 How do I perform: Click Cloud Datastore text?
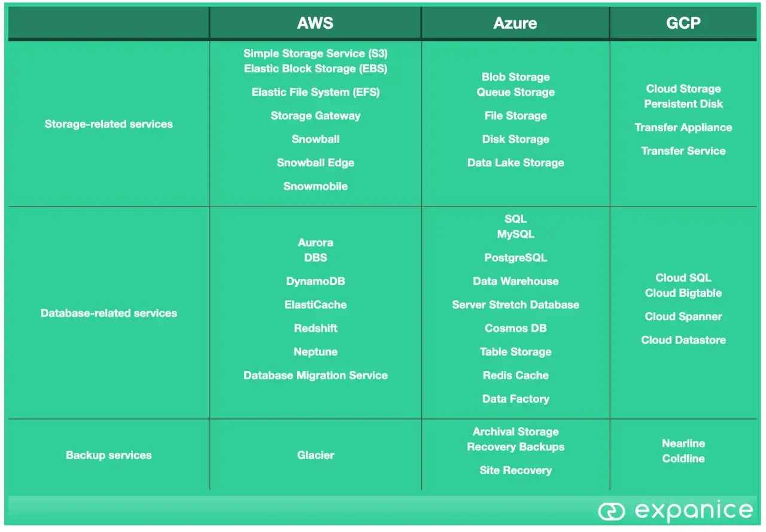point(683,340)
